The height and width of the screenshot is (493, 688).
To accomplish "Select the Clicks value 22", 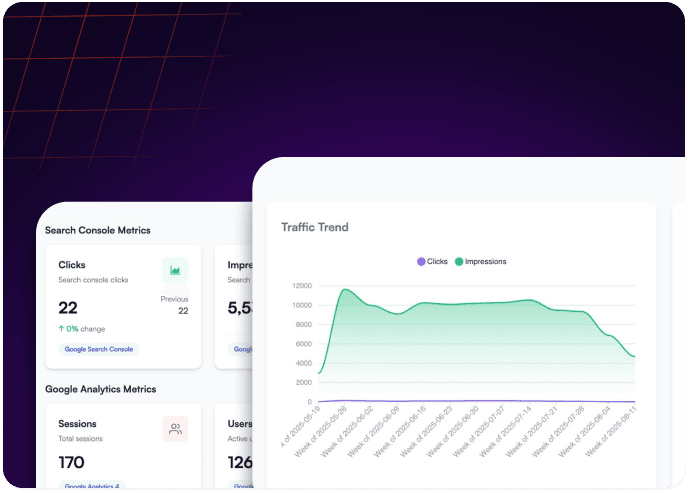I will click(x=68, y=308).
